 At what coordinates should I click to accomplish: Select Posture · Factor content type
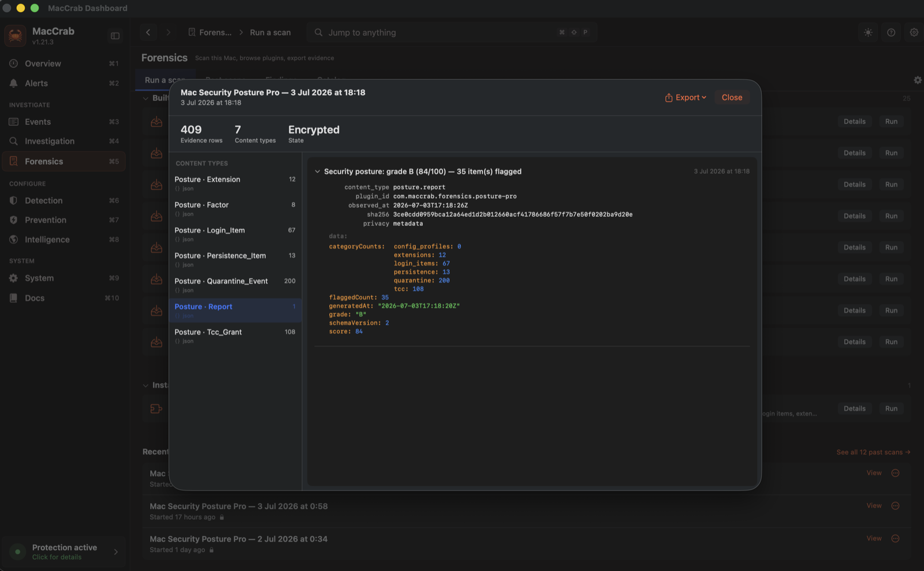point(235,209)
